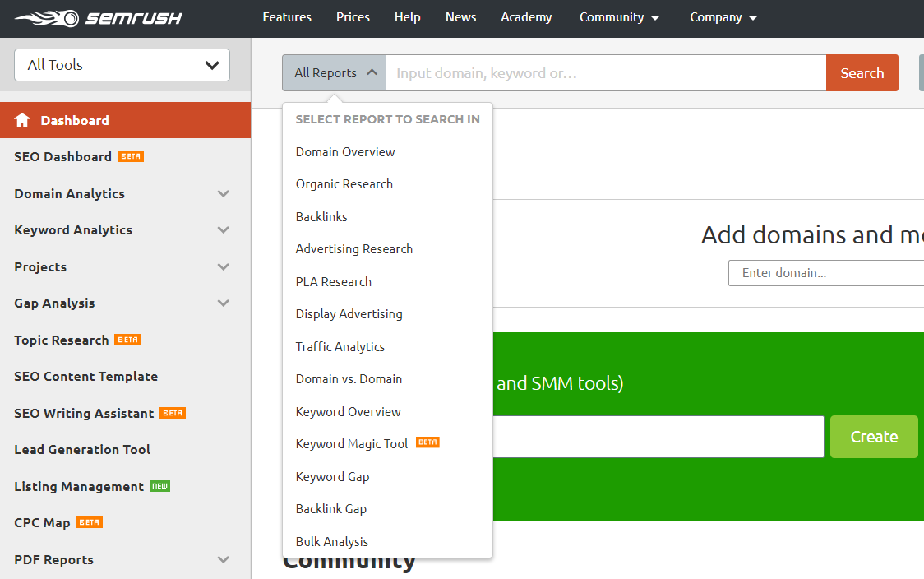Click the Enter domain input field

[826, 273]
